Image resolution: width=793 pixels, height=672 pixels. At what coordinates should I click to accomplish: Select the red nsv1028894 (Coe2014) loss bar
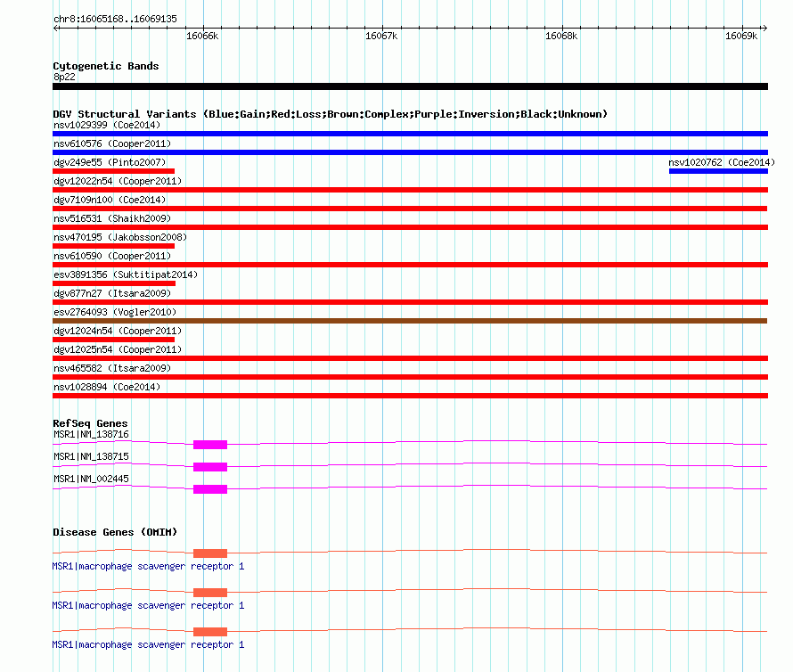(410, 396)
